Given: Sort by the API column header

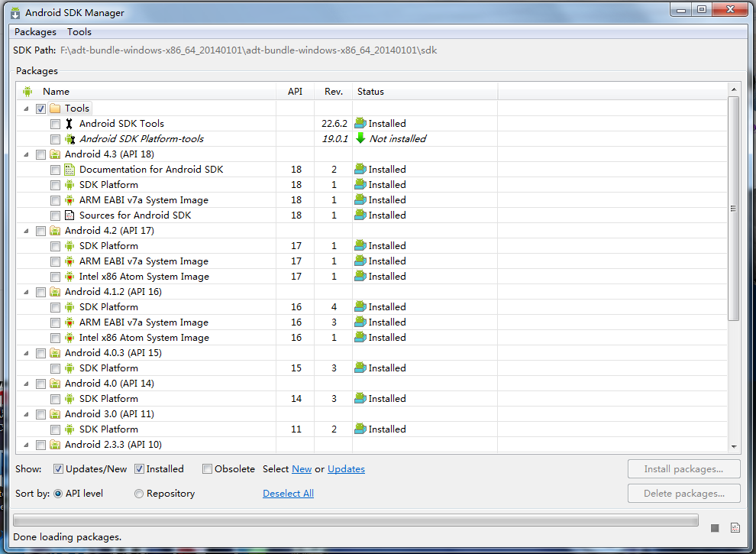Looking at the screenshot, I should click(295, 92).
